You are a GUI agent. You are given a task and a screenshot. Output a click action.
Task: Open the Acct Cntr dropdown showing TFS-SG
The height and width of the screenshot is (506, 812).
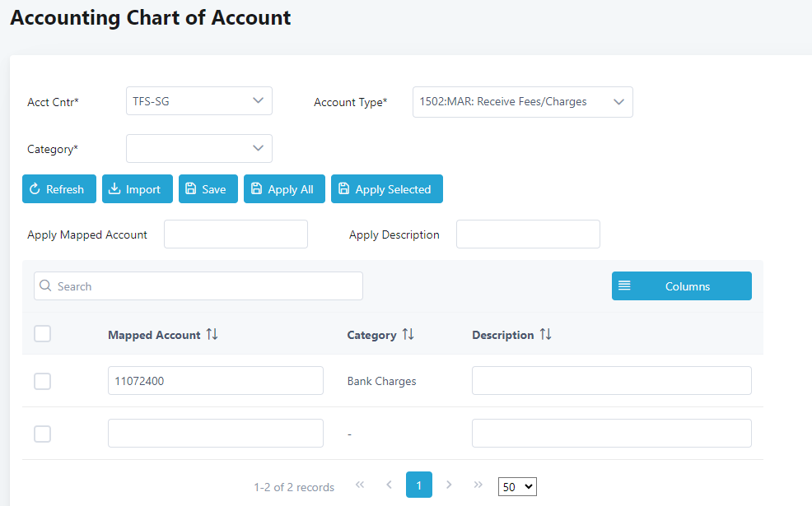point(198,101)
